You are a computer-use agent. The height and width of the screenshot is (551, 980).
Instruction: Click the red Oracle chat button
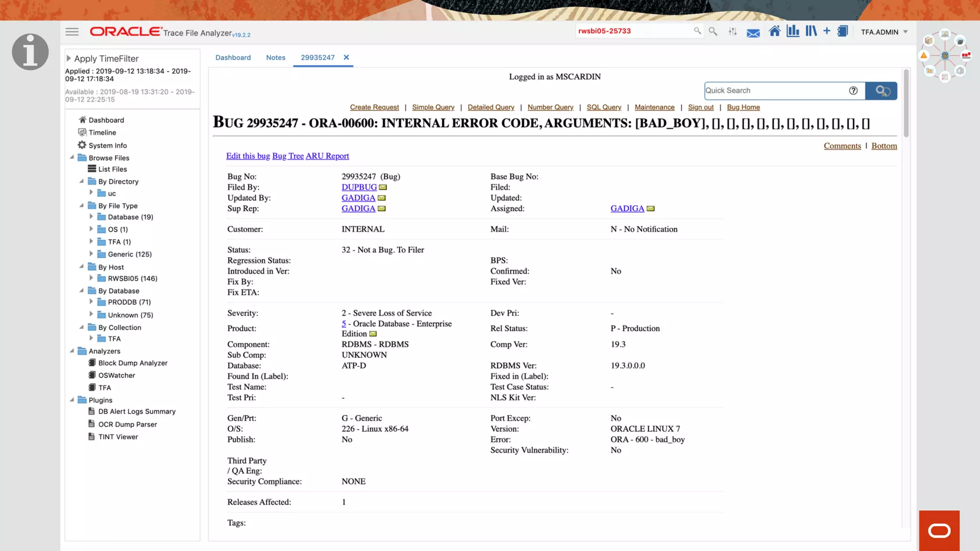pos(939,530)
